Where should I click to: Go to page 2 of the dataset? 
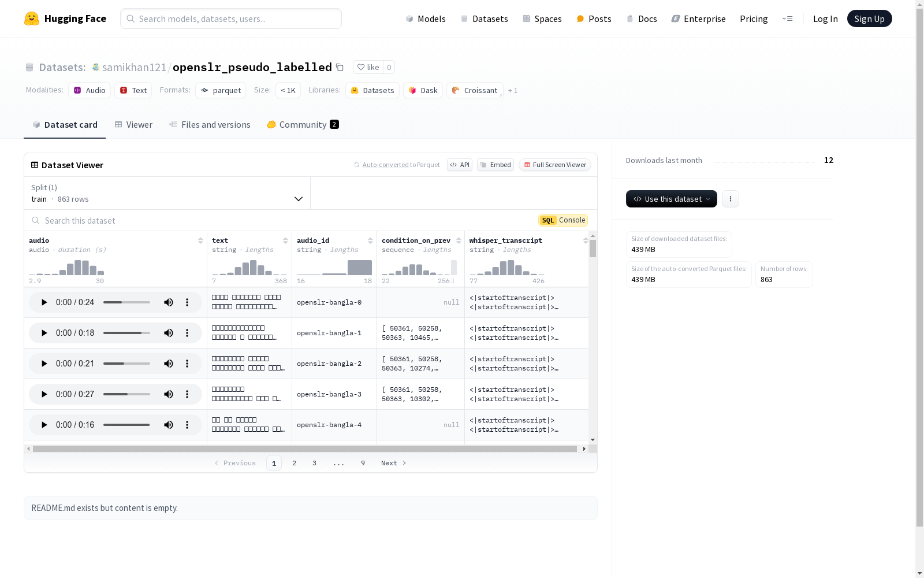pos(294,463)
